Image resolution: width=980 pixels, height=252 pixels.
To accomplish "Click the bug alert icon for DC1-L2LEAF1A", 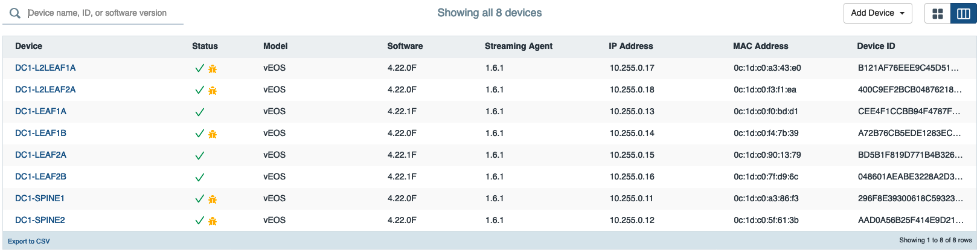I will 213,69.
